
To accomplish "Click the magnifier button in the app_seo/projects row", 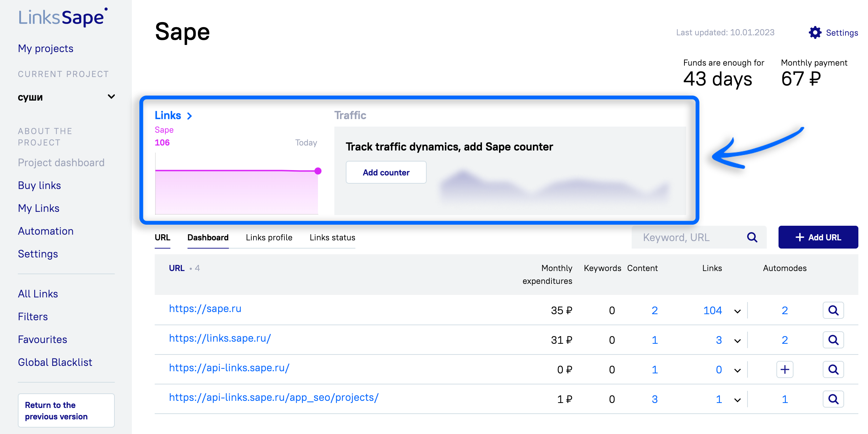I will (833, 399).
